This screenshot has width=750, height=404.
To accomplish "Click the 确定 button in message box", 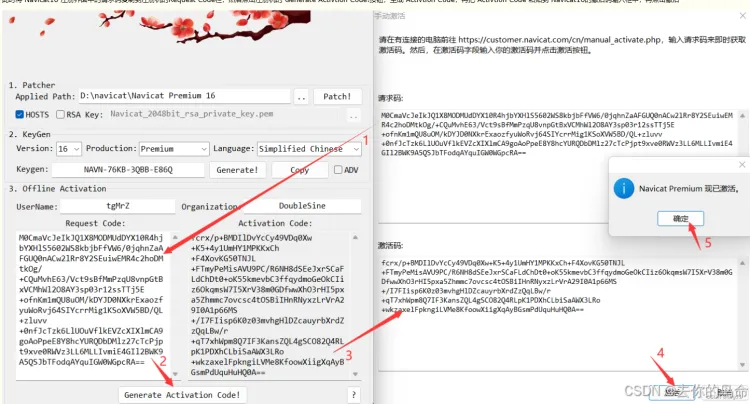I will [x=681, y=218].
